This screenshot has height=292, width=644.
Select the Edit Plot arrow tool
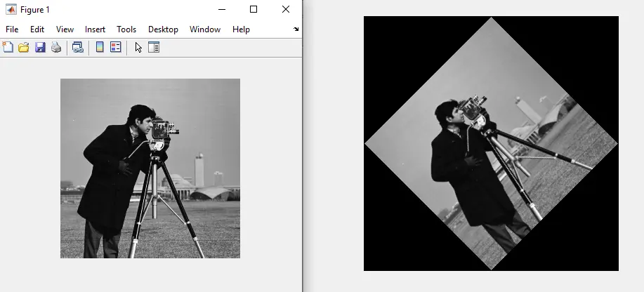[138, 48]
